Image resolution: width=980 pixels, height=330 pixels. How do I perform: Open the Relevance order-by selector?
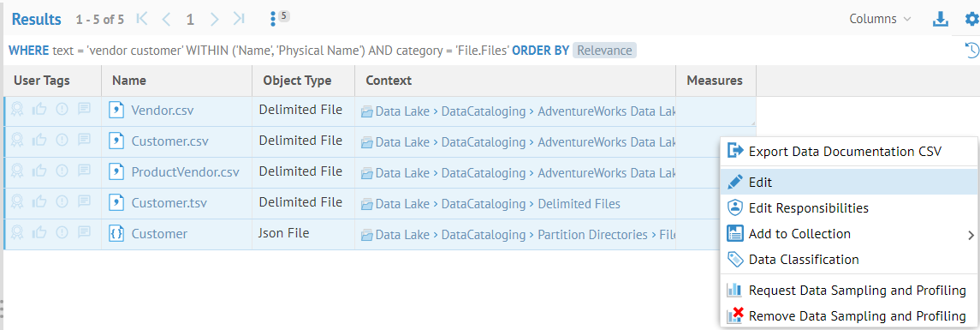(604, 51)
